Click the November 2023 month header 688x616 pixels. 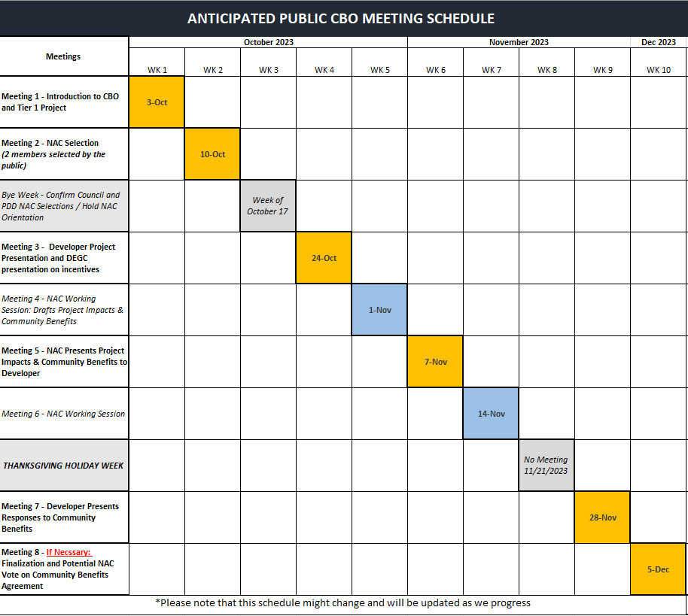click(519, 42)
